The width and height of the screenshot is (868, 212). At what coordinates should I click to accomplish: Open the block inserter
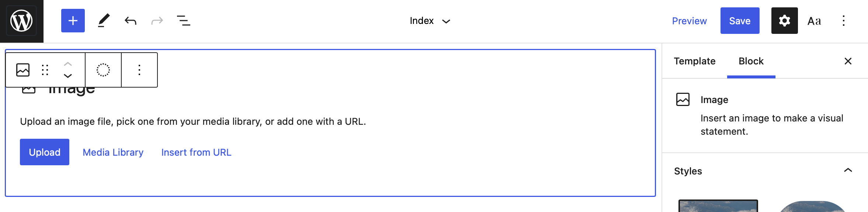[x=73, y=21]
